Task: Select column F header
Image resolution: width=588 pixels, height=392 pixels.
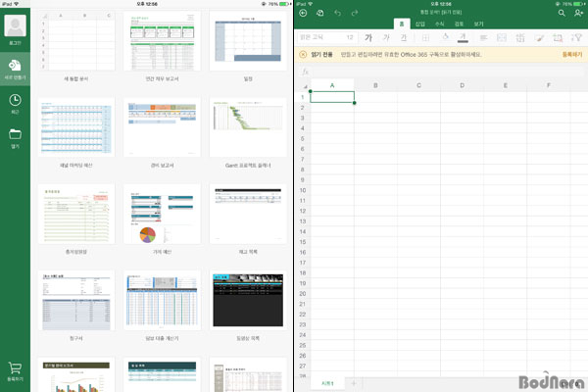Action: (549, 85)
